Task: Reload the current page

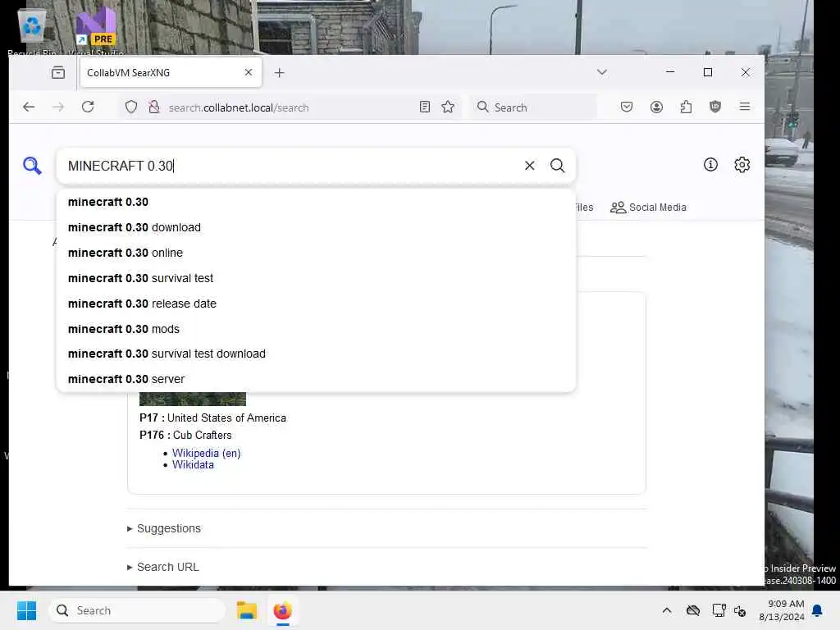Action: (88, 107)
